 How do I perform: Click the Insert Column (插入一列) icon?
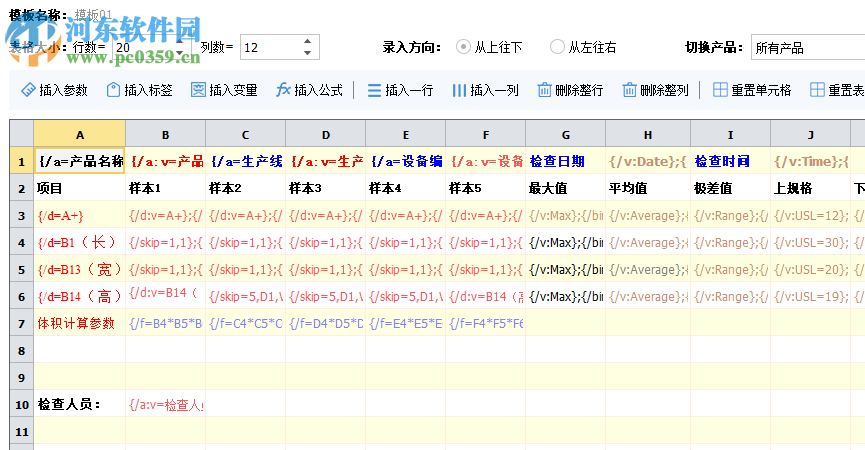(x=459, y=90)
